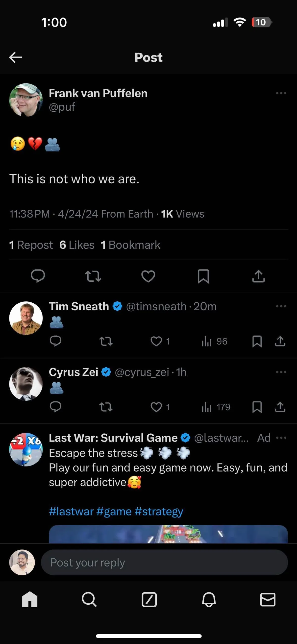The width and height of the screenshot is (297, 644).
Task: Like Frank van Puffelen's main post
Action: point(148,276)
